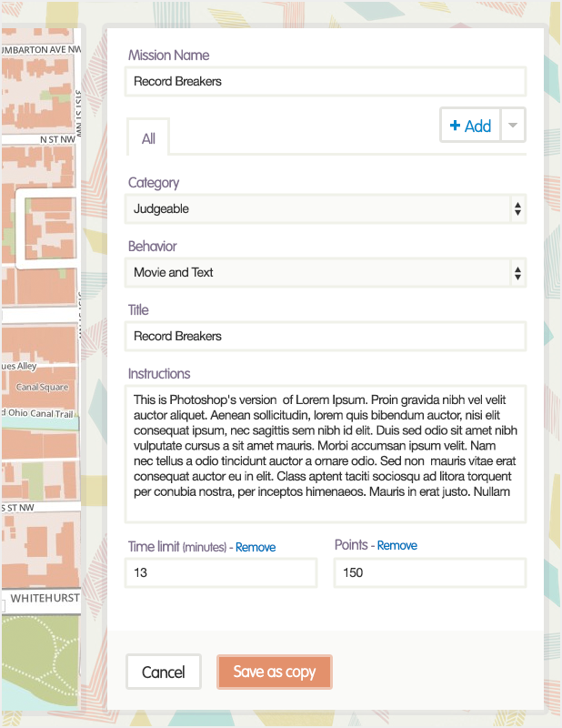
Task: Click the Points value field
Action: click(430, 573)
